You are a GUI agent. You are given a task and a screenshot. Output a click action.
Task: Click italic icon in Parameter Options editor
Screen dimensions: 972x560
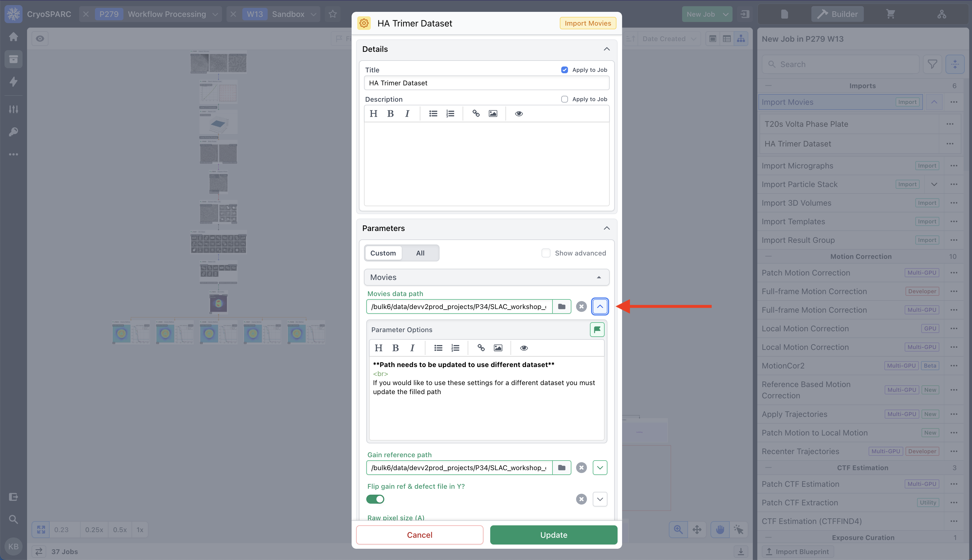coord(412,348)
